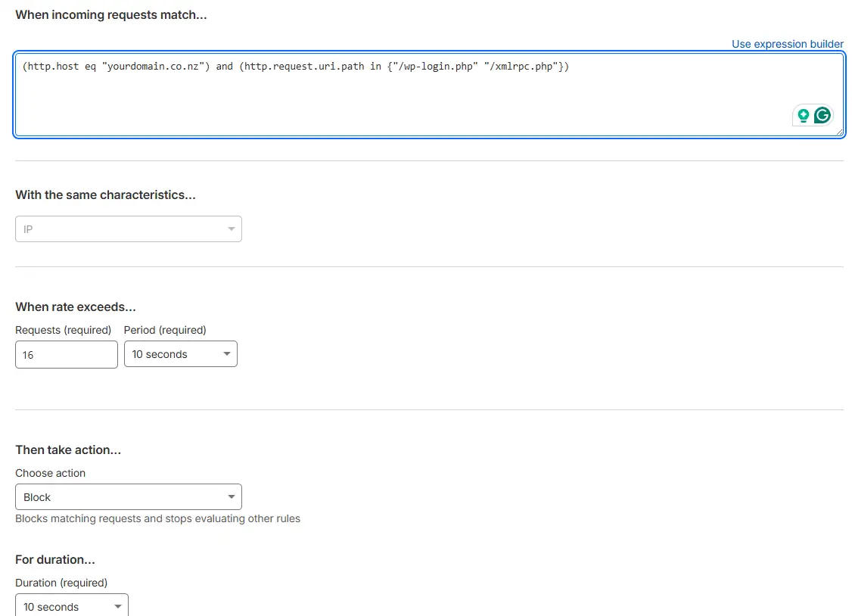852x616 pixels.
Task: Click the "For duration..." heading
Action: click(55, 559)
